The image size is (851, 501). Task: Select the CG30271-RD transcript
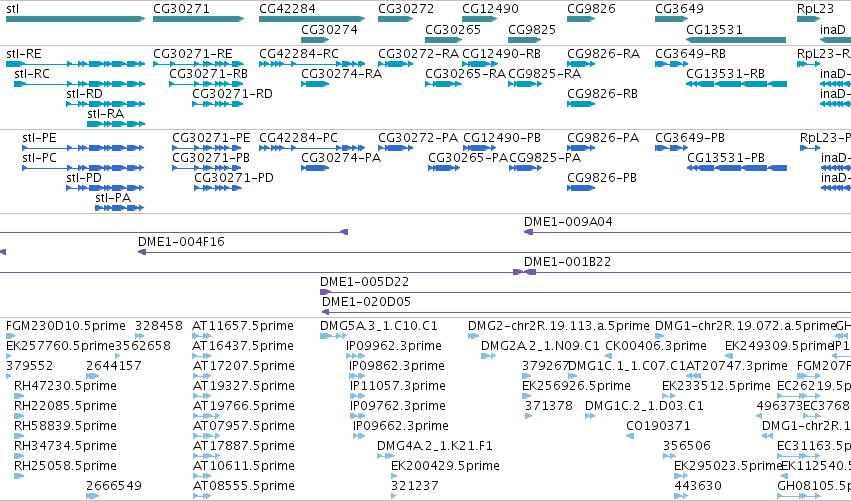click(x=218, y=104)
